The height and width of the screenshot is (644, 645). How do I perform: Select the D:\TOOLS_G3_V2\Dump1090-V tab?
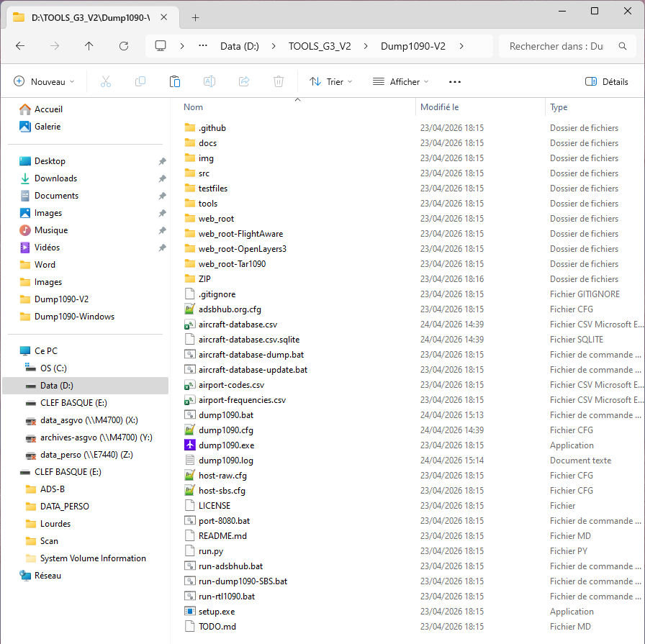(91, 18)
